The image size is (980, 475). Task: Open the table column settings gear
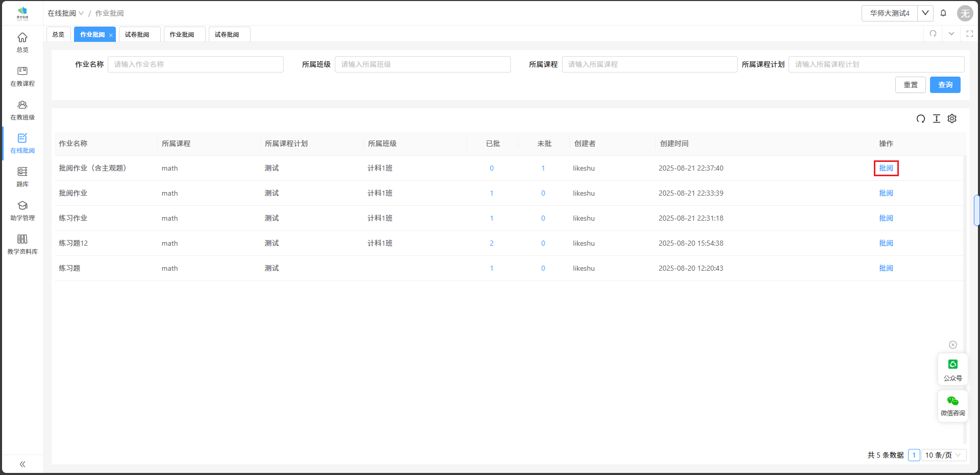click(952, 118)
